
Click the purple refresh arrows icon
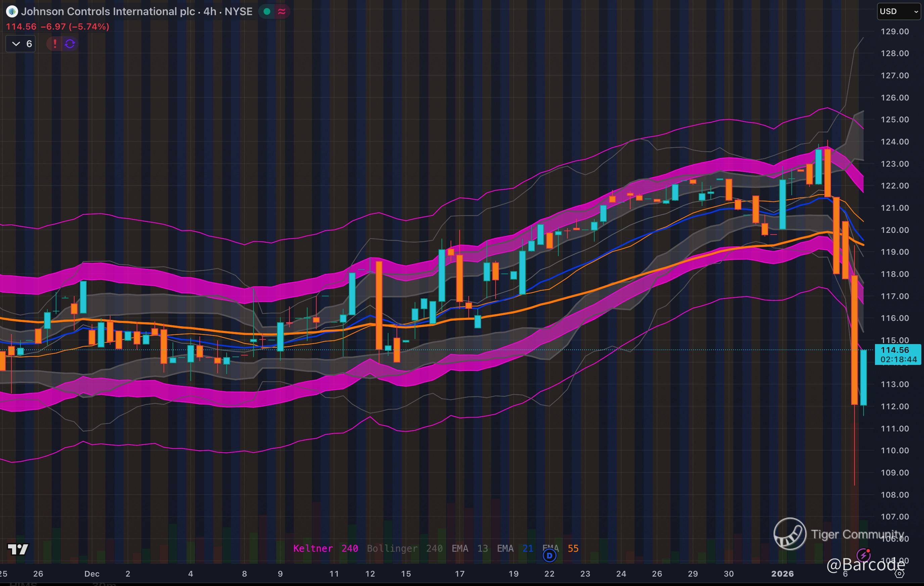[x=70, y=44]
